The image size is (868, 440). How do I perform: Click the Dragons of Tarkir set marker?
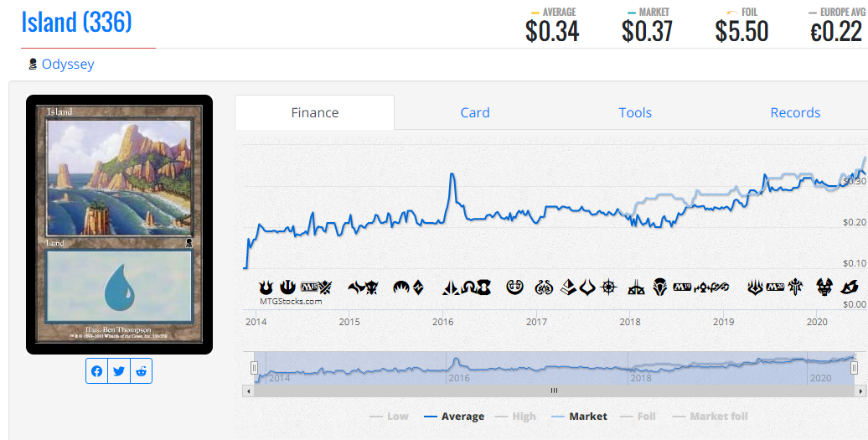(371, 287)
